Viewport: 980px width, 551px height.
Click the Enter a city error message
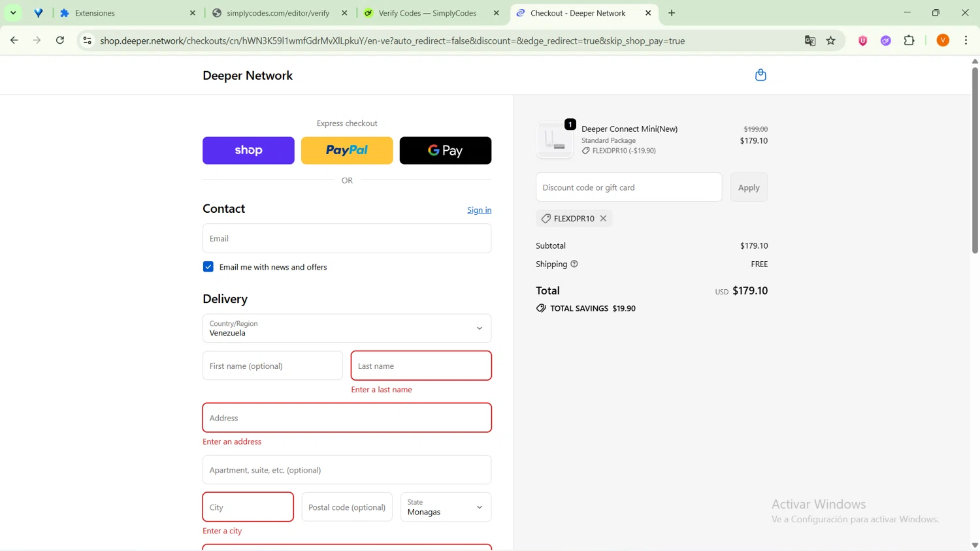click(x=222, y=531)
